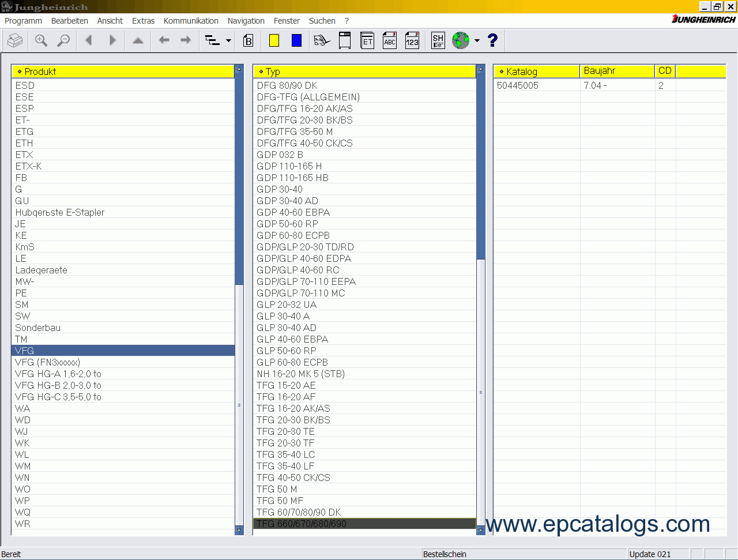Select type GDP/GLP 70-110 MC
This screenshot has width=738, height=560.
364,293
